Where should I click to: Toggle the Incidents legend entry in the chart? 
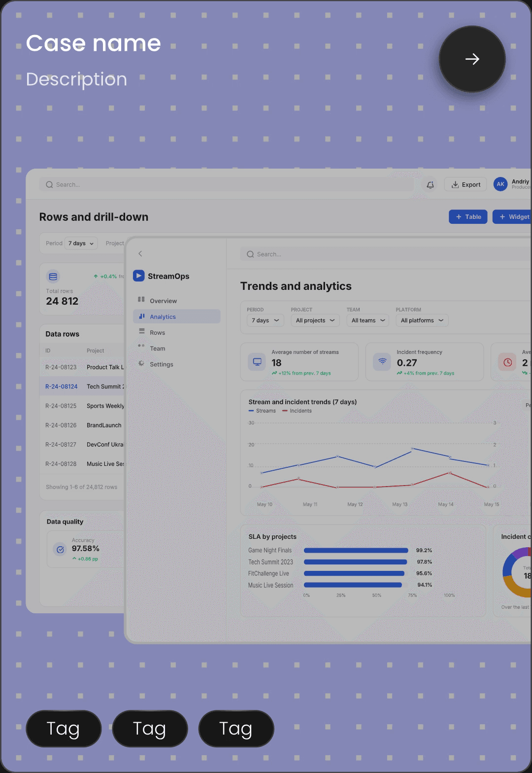[297, 411]
